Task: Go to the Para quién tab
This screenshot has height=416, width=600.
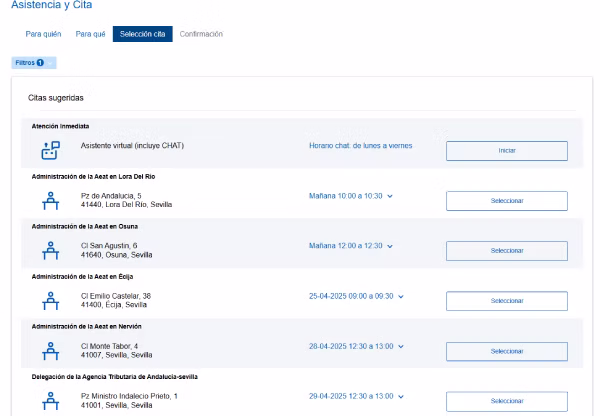Action: 43,35
